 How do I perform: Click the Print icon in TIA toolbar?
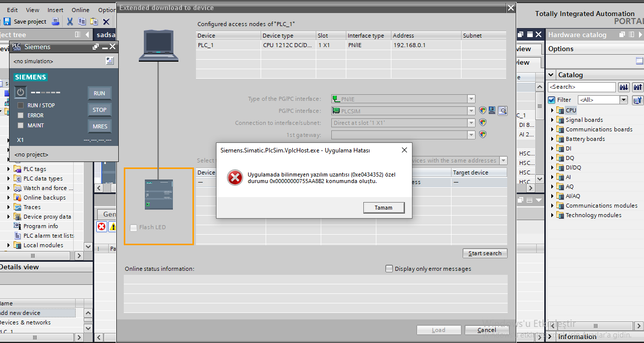[56, 22]
